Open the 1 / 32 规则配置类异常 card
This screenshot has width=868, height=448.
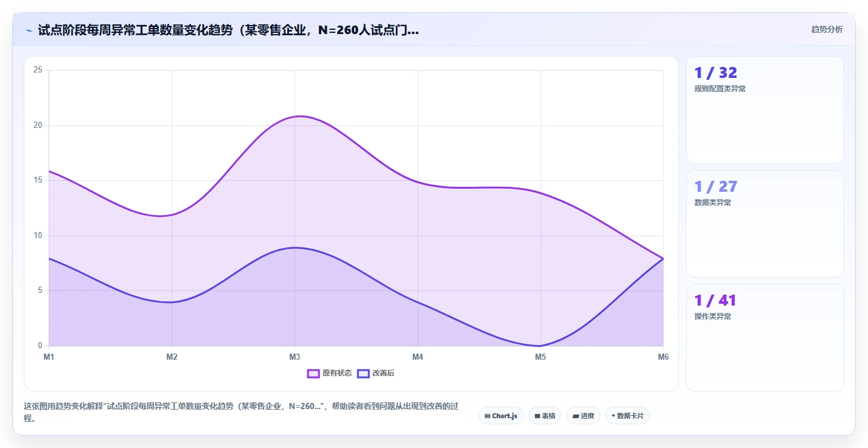765,110
